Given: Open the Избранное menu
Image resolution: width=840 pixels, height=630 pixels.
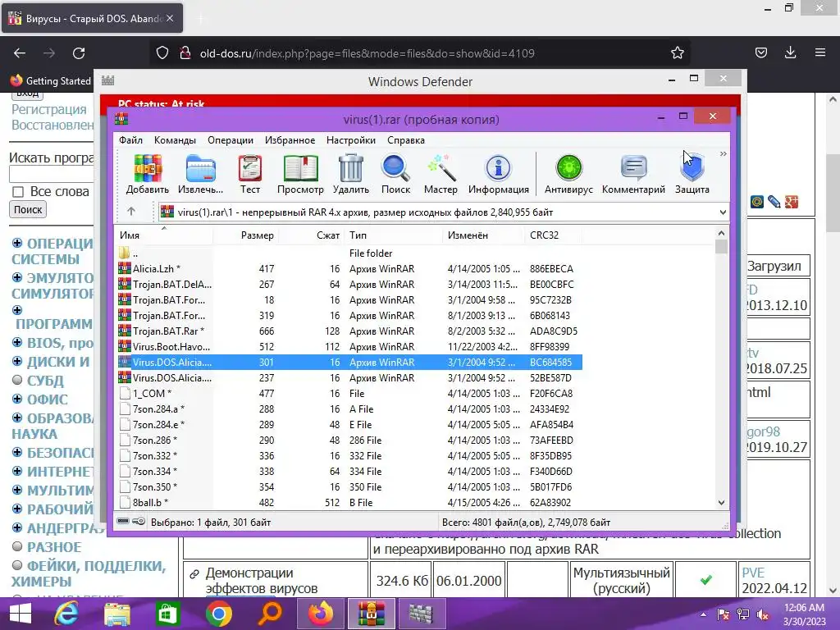Looking at the screenshot, I should [x=290, y=139].
